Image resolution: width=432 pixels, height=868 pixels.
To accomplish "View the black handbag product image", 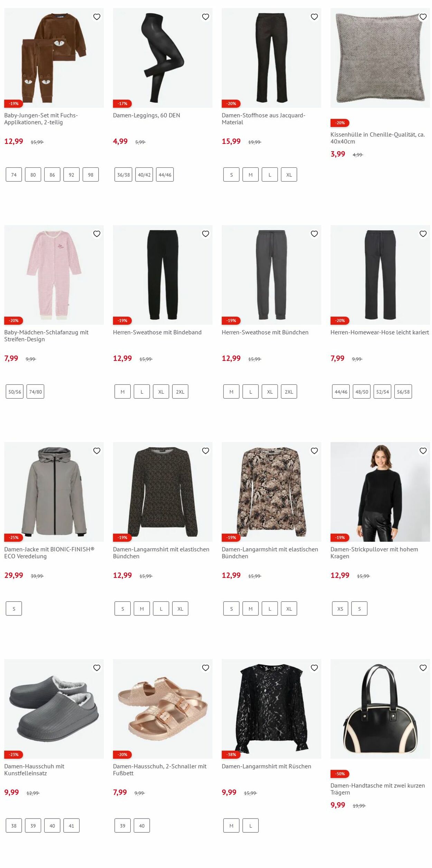I will (x=380, y=709).
